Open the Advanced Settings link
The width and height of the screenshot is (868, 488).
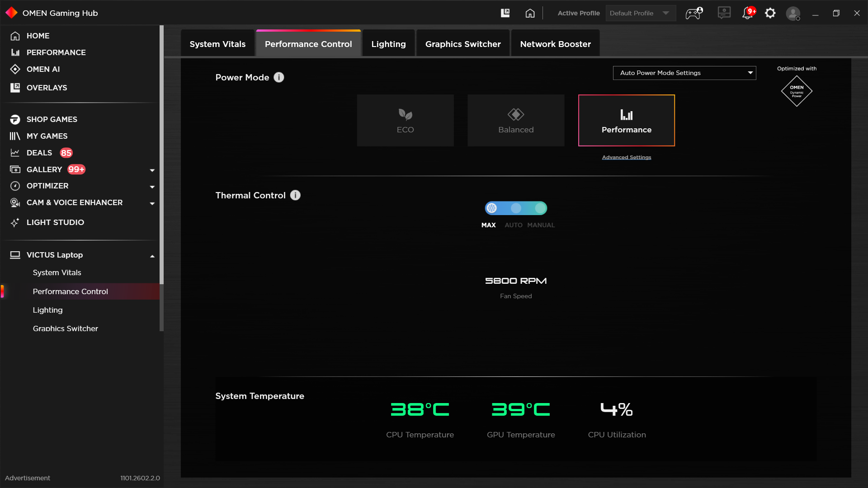(626, 157)
